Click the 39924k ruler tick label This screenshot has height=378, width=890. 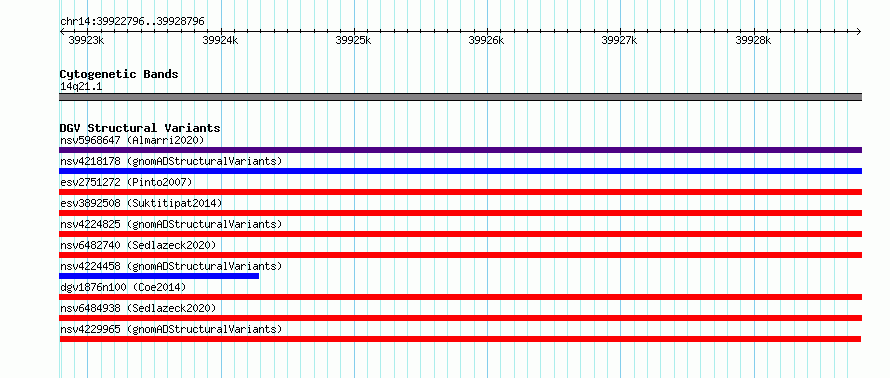[220, 40]
